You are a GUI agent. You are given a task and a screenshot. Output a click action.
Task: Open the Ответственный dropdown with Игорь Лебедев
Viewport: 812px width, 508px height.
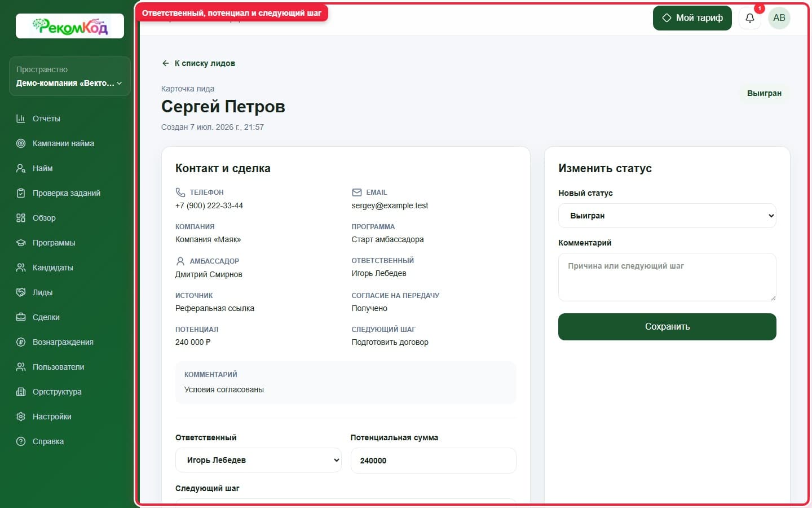pos(258,460)
